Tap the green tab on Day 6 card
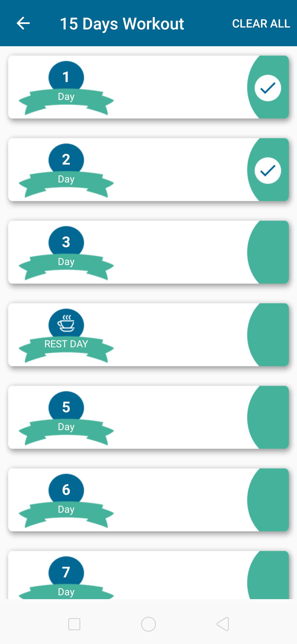 [x=268, y=500]
